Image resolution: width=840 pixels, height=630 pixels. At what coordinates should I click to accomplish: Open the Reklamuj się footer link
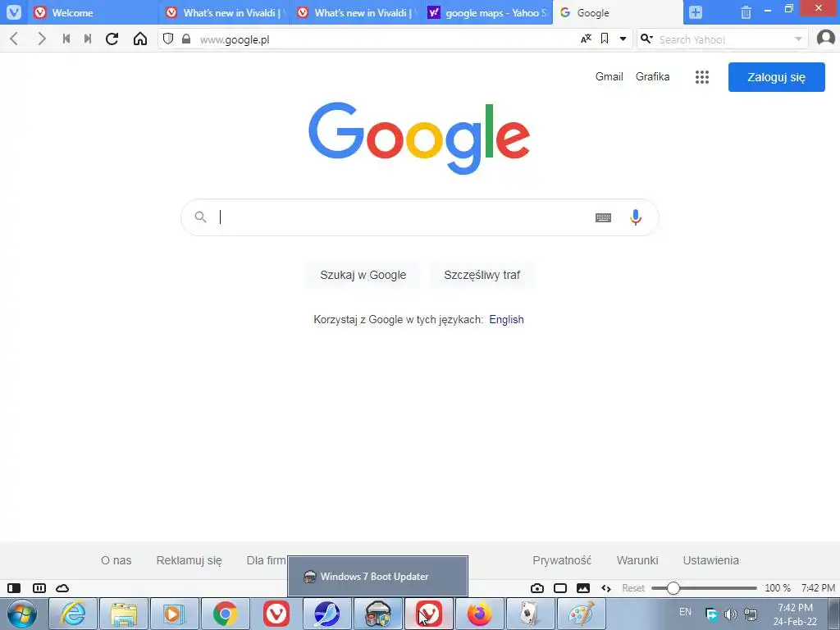click(189, 560)
